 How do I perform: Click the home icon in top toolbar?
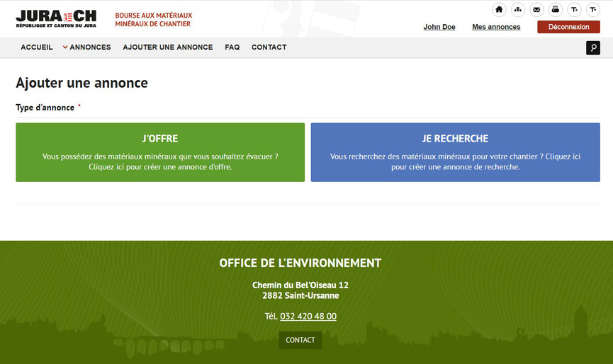499,10
